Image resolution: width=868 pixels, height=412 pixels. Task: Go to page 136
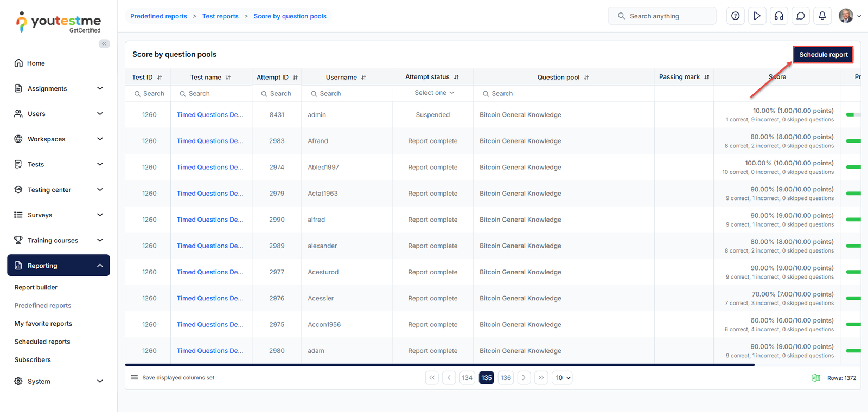click(506, 378)
